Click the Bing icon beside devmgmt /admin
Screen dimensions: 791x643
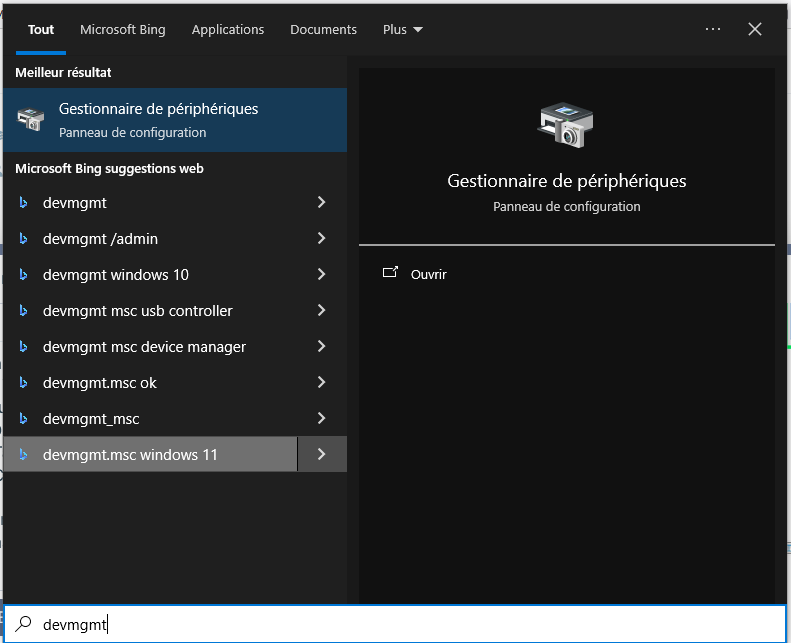point(24,239)
